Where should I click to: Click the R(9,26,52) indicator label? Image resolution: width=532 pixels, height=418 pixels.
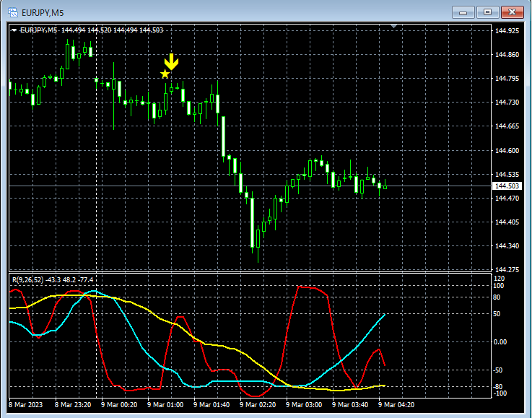(53, 280)
